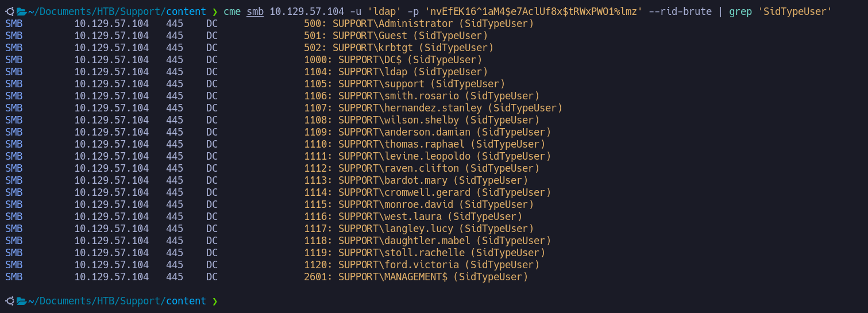The image size is (868, 313).
Task: Click the SUPPORT\hernandez.stanley entry
Action: 433,108
